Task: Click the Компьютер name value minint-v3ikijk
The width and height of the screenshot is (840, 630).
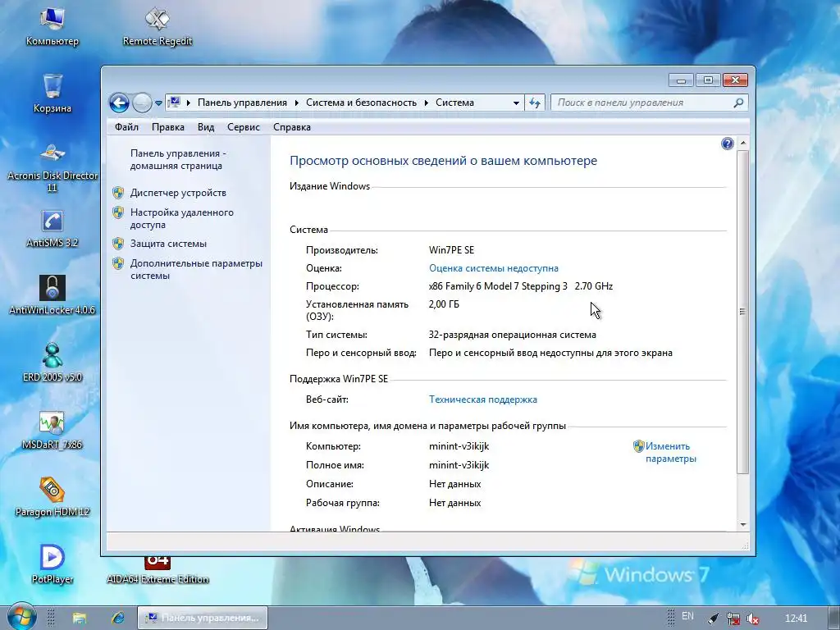Action: click(459, 446)
